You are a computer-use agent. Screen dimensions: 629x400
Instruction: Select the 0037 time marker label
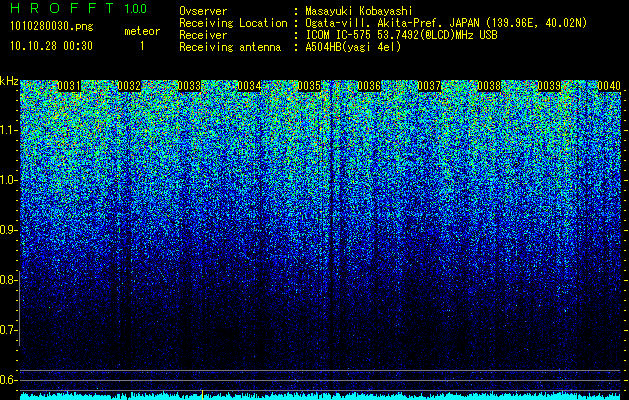click(429, 86)
